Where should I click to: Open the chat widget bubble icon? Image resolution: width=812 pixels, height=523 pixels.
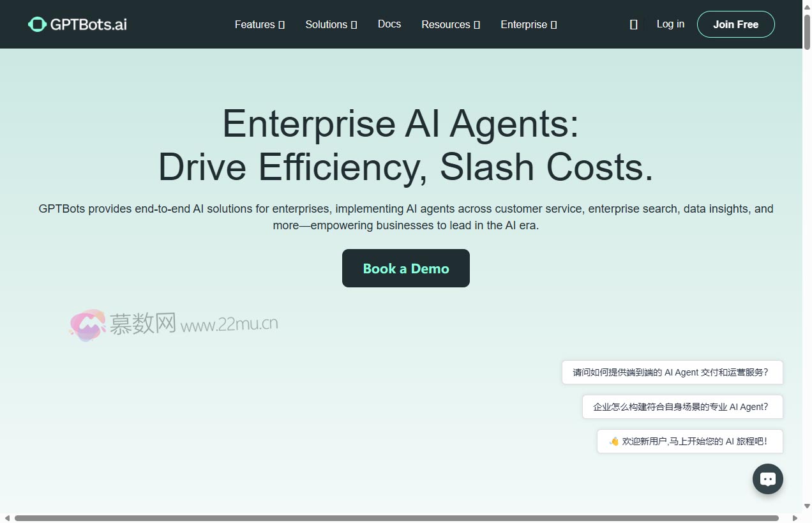click(767, 478)
